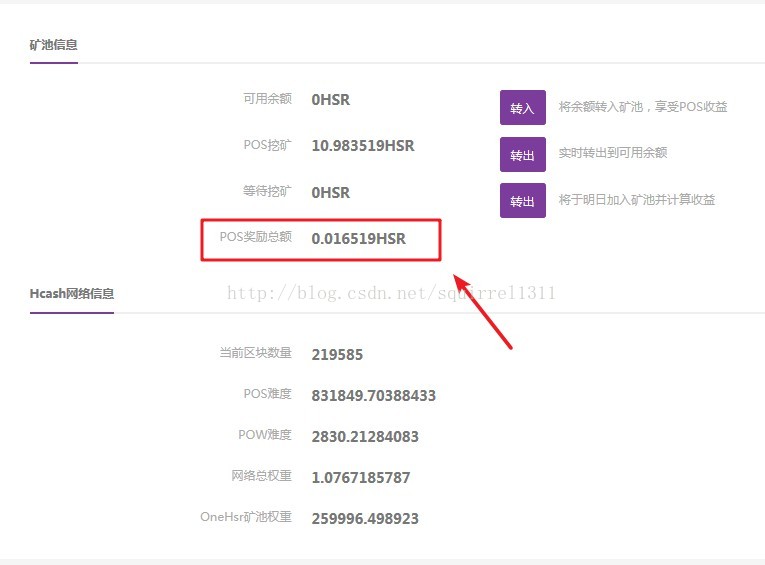Select the POS挖矿 value 10.983519HSR
This screenshot has width=765, height=565.
363,145
